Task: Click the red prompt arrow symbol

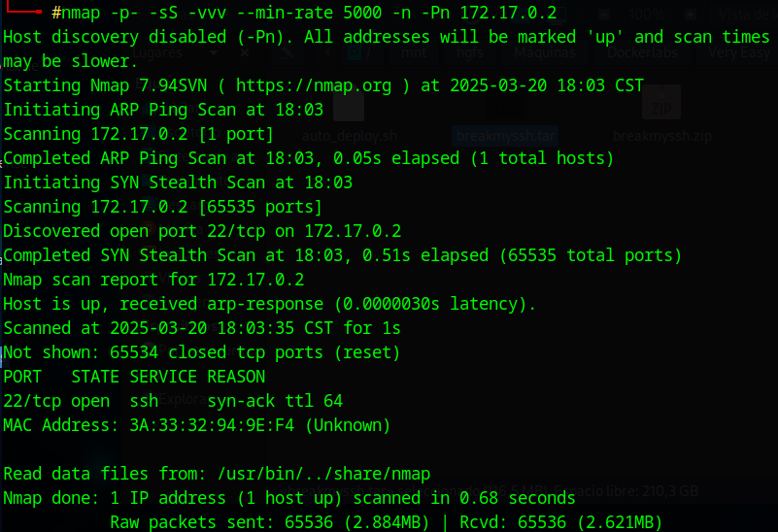Action: pyautogui.click(x=24, y=10)
